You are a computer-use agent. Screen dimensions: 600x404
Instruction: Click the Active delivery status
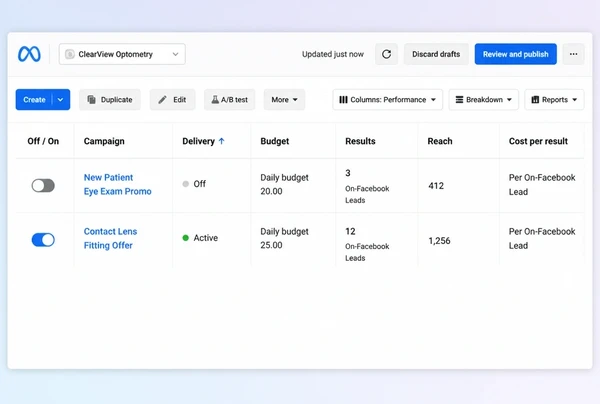point(200,238)
